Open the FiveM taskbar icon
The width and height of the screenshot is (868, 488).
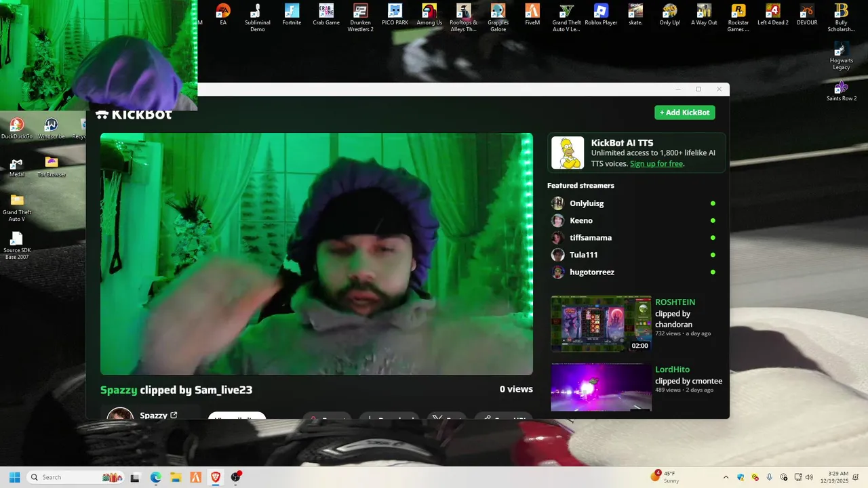pyautogui.click(x=195, y=477)
